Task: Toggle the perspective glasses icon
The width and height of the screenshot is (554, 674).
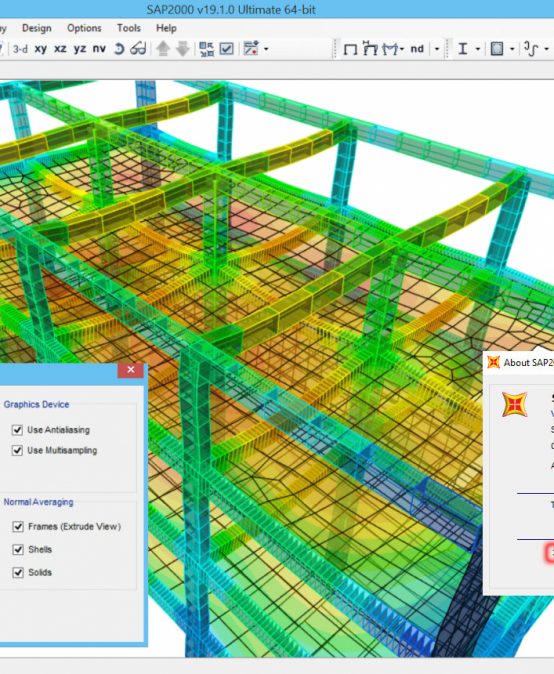Action: tap(138, 49)
